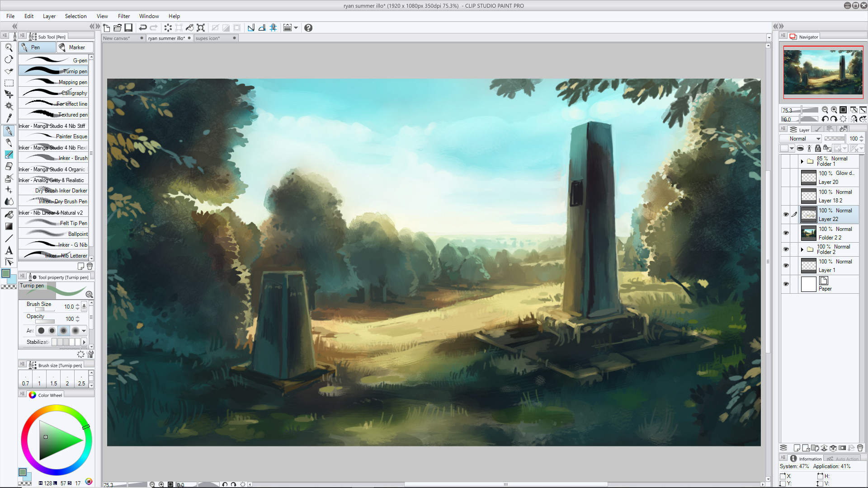The width and height of the screenshot is (868, 488).
Task: Select the Pencil tool
Action: 9,143
